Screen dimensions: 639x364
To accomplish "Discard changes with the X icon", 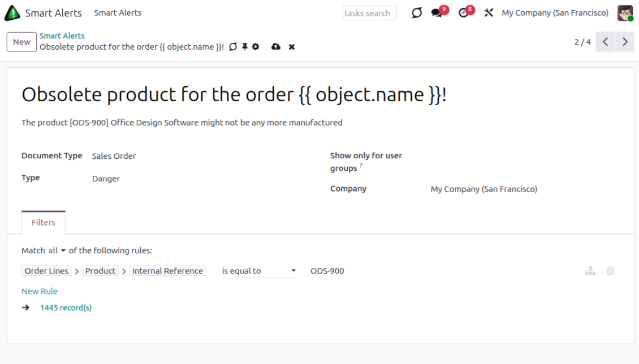I will pyautogui.click(x=292, y=47).
